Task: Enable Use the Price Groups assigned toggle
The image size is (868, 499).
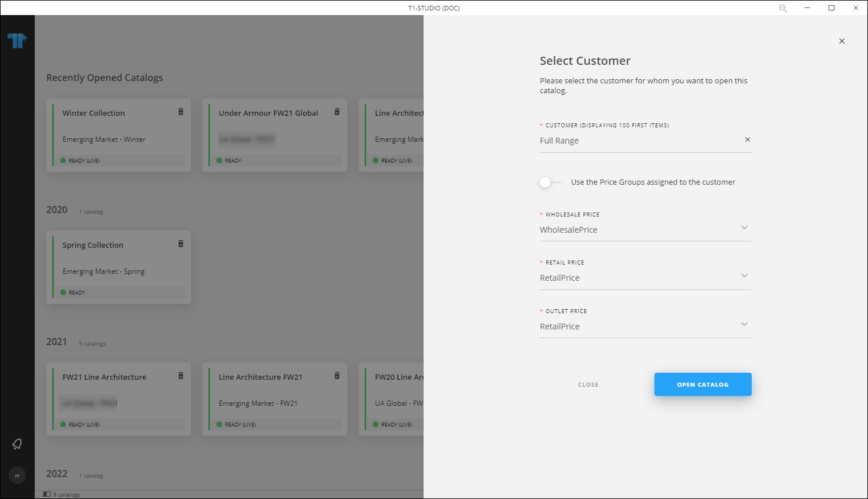Action: point(545,182)
